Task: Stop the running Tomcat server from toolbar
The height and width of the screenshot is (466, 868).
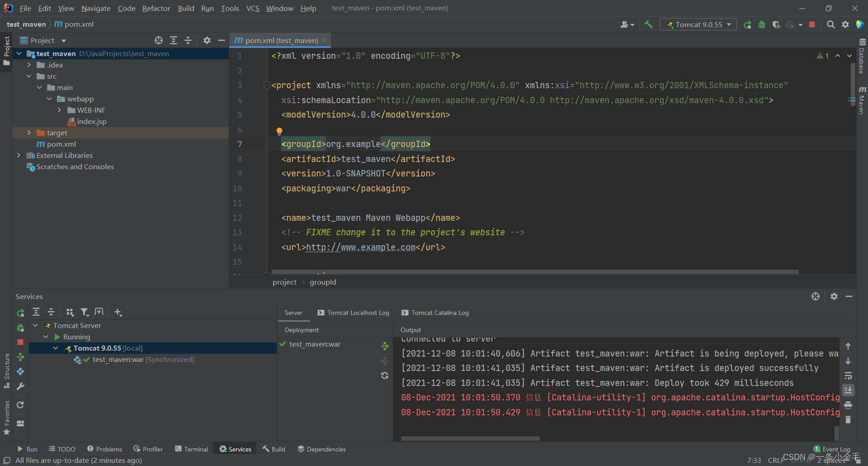Action: (812, 24)
